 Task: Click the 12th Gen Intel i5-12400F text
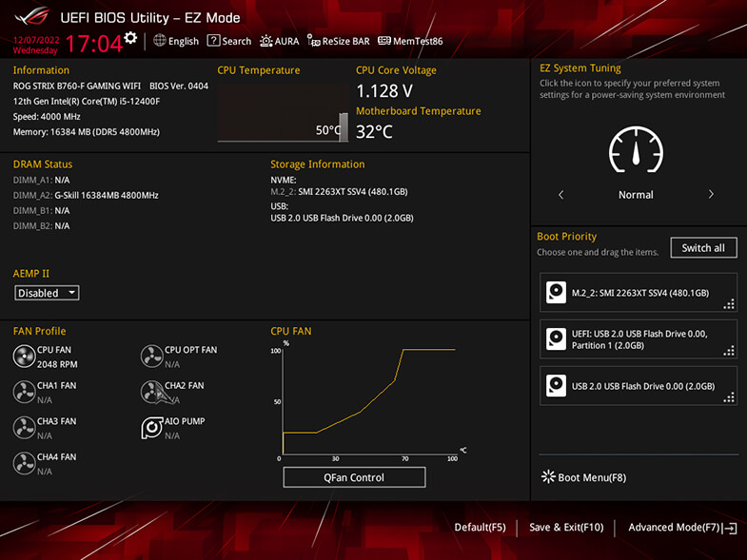pyautogui.click(x=87, y=102)
